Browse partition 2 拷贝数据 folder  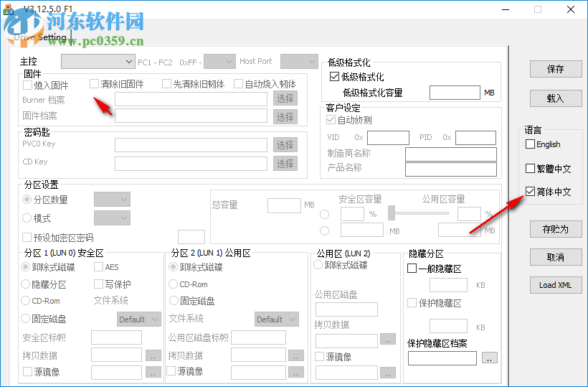[x=295, y=355]
